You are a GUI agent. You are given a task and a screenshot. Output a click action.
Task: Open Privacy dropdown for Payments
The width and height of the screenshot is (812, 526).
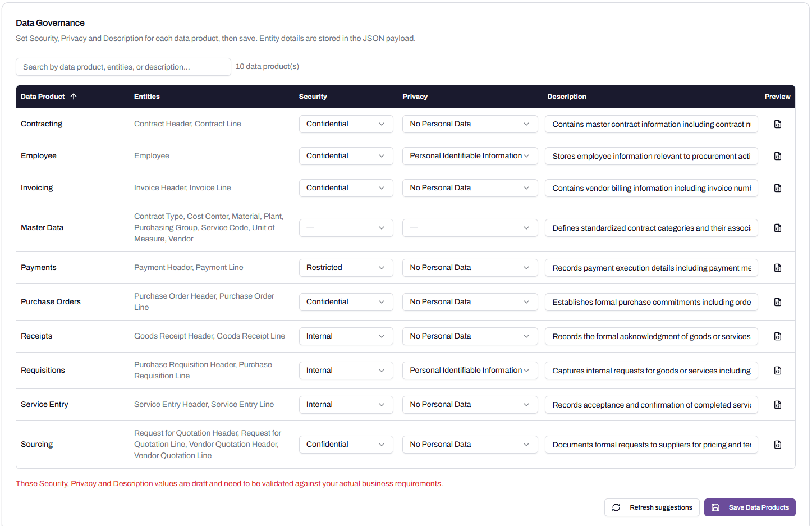[470, 268]
